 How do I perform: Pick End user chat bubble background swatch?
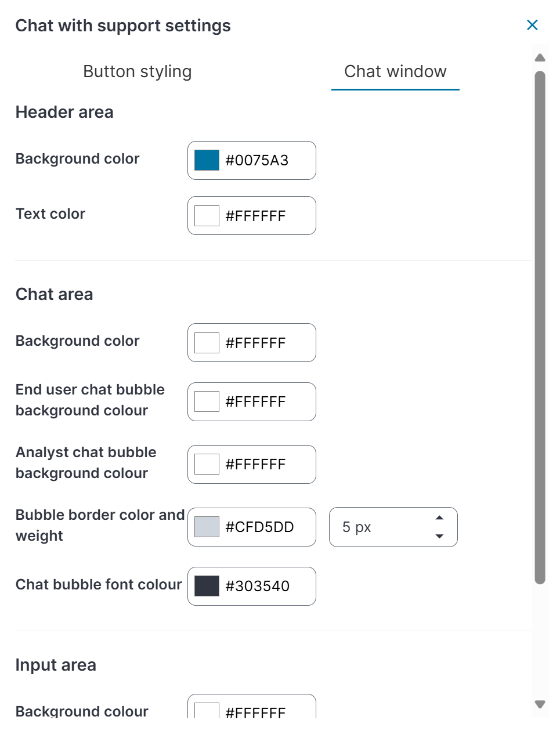tap(207, 401)
